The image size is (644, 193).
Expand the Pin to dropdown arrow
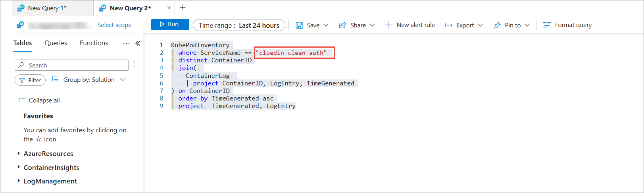point(527,25)
